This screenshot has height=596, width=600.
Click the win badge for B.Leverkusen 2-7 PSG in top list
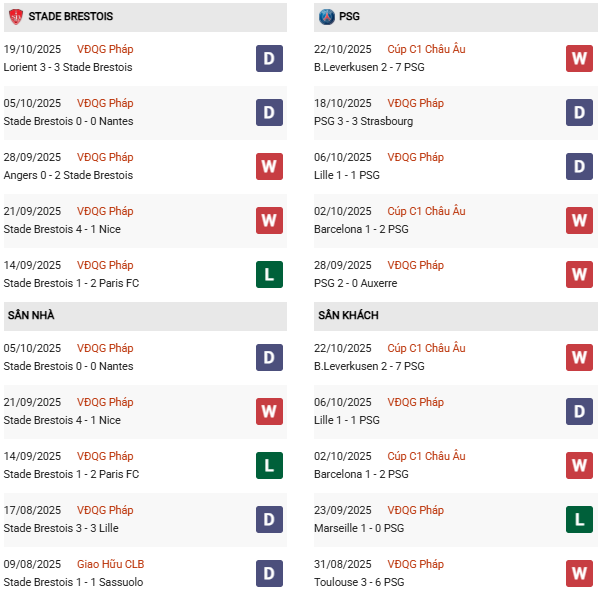(x=580, y=58)
